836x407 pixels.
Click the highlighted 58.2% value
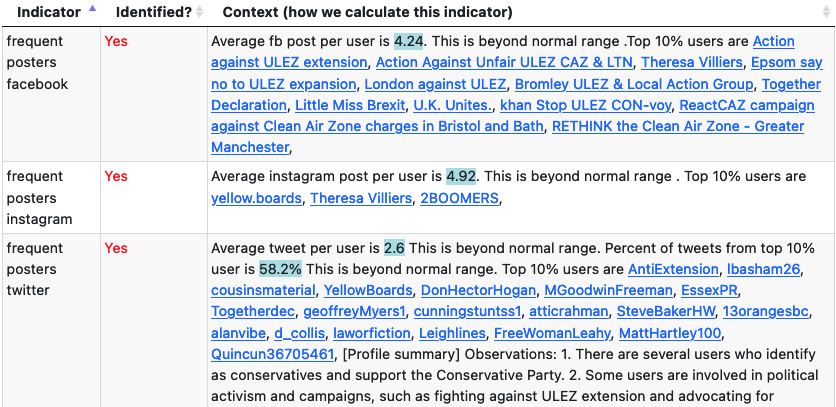pyautogui.click(x=280, y=269)
